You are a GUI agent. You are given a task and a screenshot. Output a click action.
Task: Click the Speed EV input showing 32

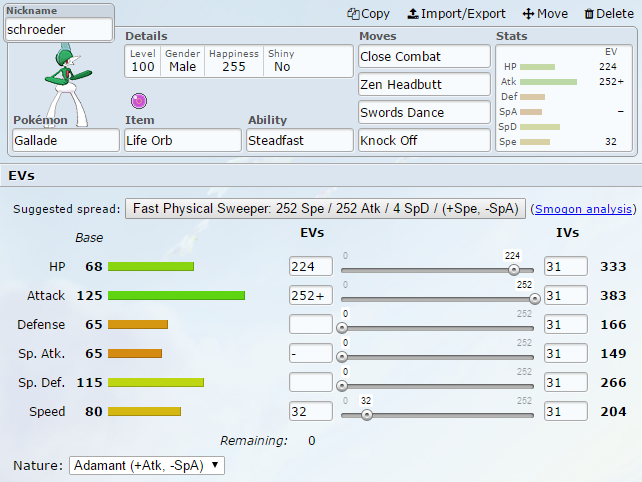click(311, 412)
